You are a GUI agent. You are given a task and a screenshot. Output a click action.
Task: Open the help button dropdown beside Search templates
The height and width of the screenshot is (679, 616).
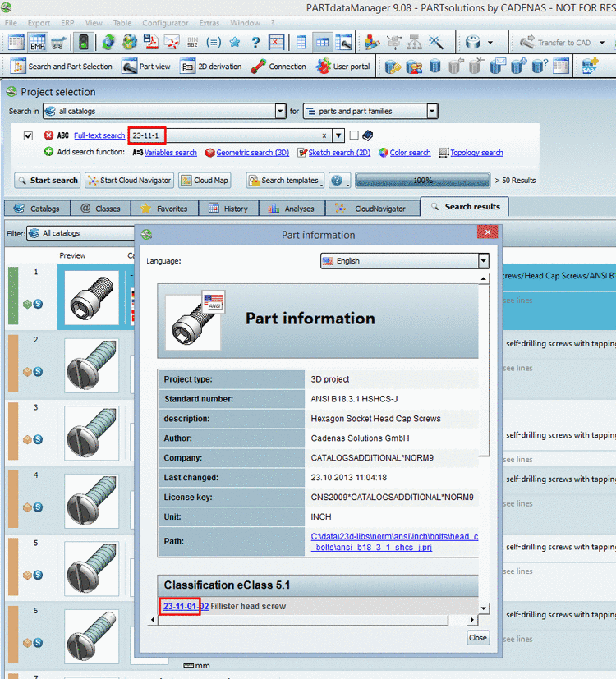click(339, 180)
